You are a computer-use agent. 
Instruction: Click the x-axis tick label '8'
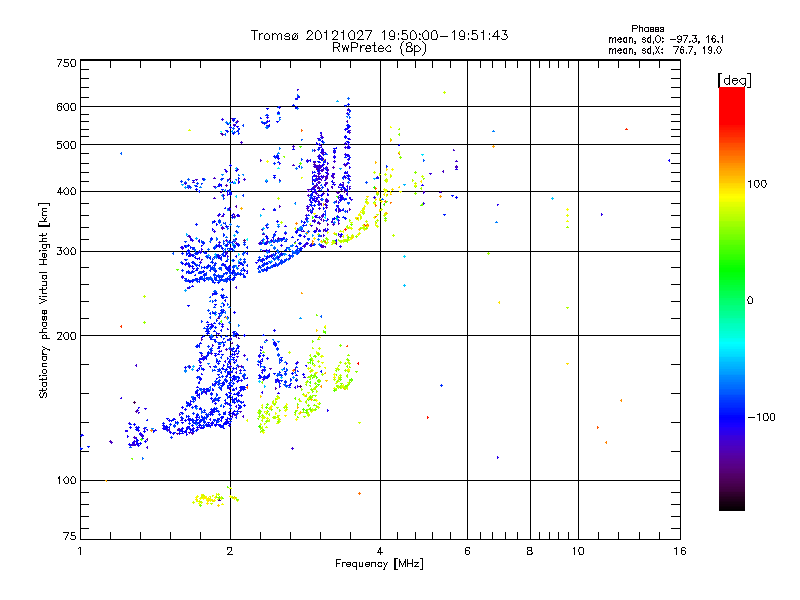[x=530, y=551]
